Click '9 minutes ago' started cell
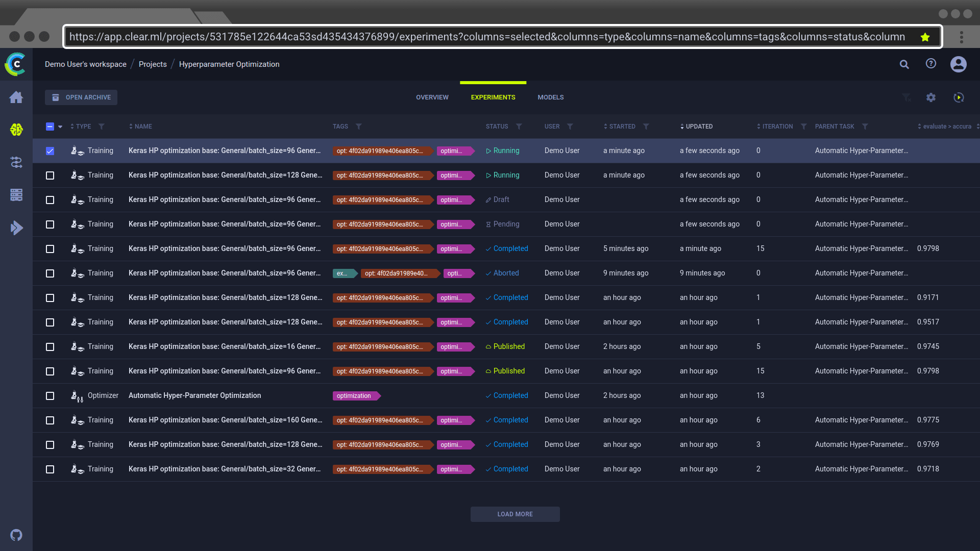This screenshot has height=551, width=980. 626,273
